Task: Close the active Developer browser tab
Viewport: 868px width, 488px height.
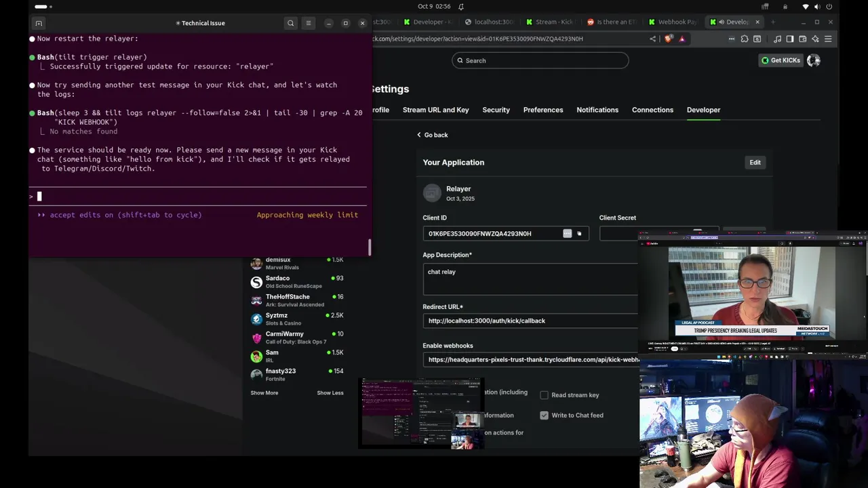Action: (x=757, y=22)
